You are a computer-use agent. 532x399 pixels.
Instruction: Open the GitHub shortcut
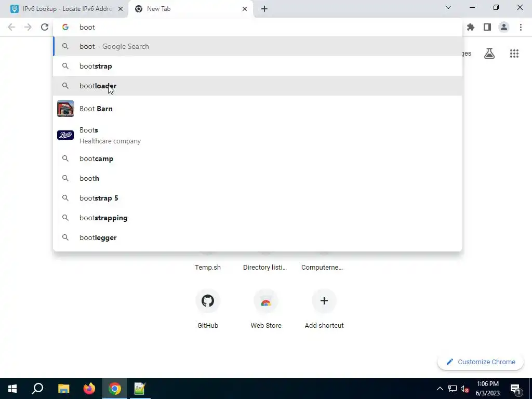[208, 309]
